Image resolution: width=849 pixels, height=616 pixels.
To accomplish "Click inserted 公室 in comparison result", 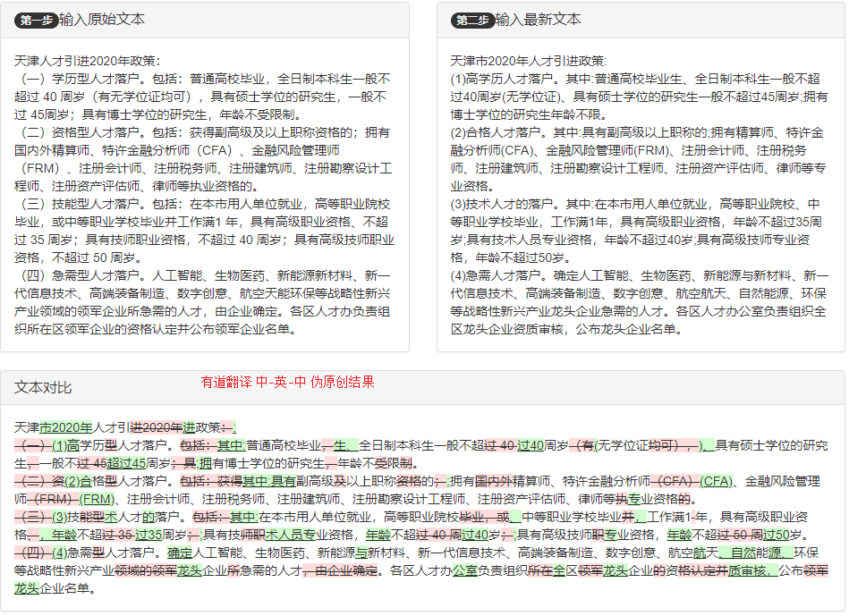I will pyautogui.click(x=465, y=570).
